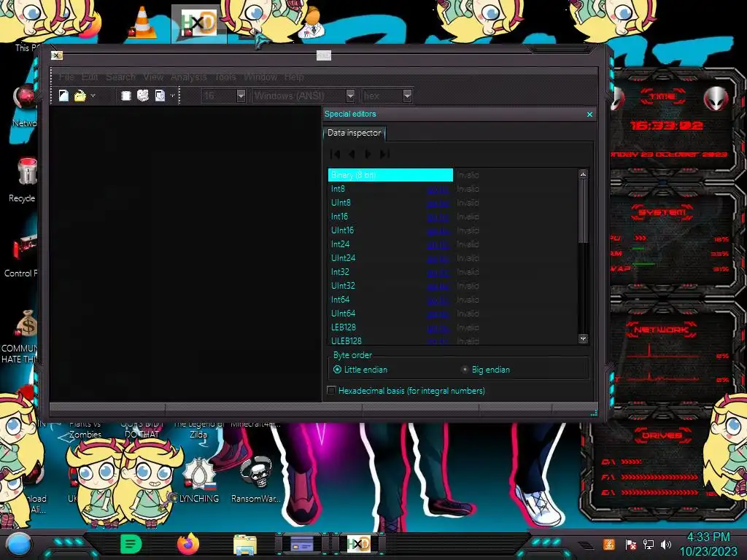Select the HxD desktop shortcut icon
This screenshot has width=747, height=560.
click(x=199, y=23)
